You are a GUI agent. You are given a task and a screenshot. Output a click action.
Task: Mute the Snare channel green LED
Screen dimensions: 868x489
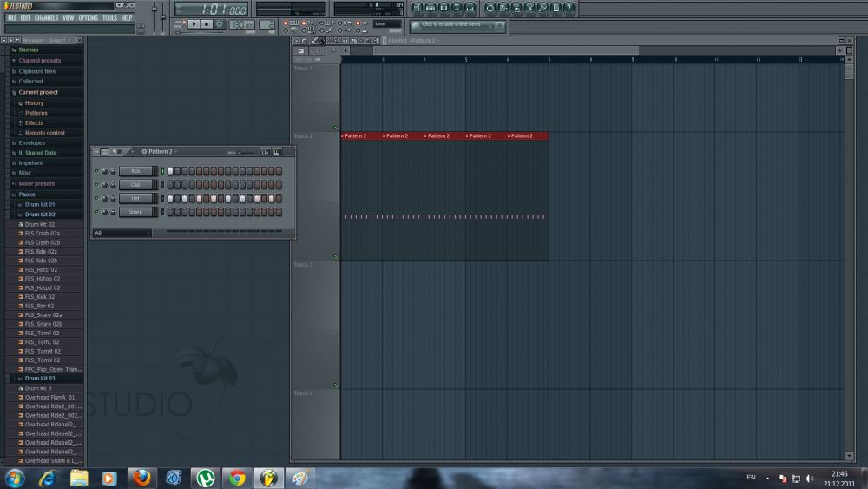[97, 212]
